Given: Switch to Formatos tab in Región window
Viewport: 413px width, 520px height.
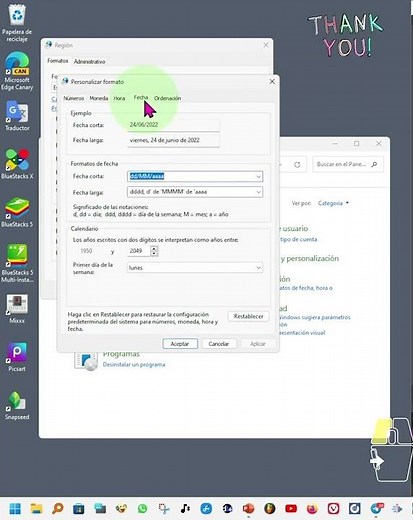Looking at the screenshot, I should point(58,61).
